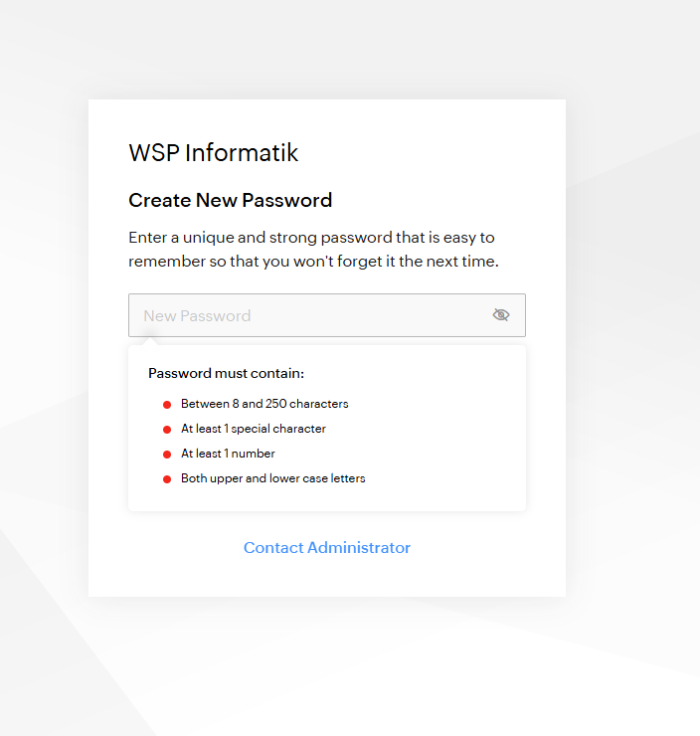700x736 pixels.
Task: Select the "At least 1 special character" text
Action: [254, 429]
